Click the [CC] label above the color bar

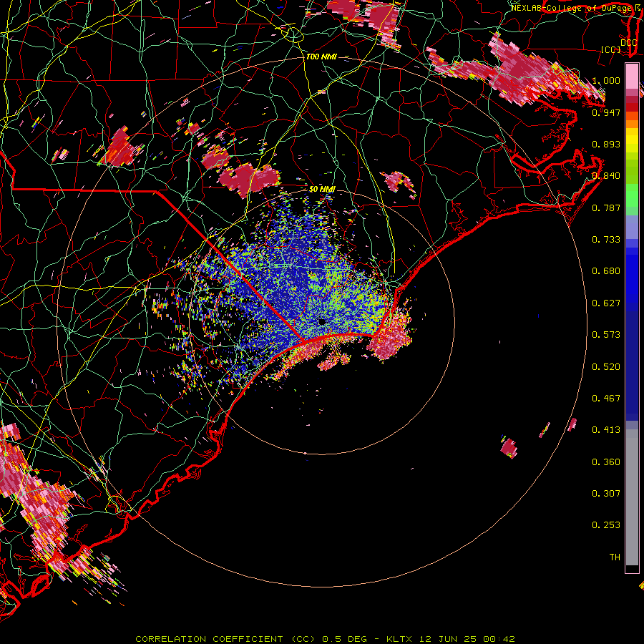tap(611, 49)
